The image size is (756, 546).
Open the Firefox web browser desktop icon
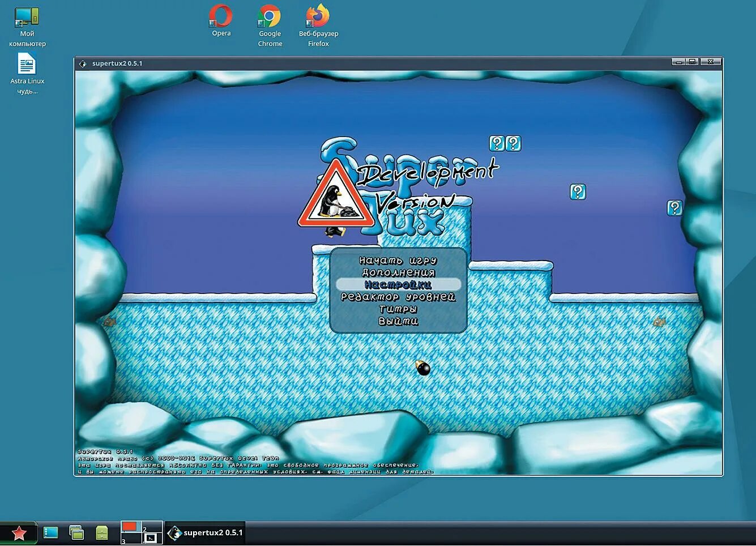[x=318, y=25]
